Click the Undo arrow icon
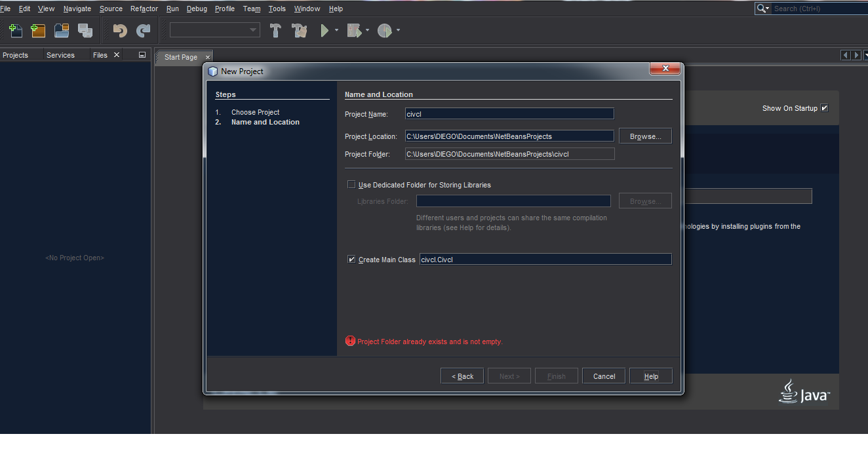868x470 pixels. [x=120, y=30]
